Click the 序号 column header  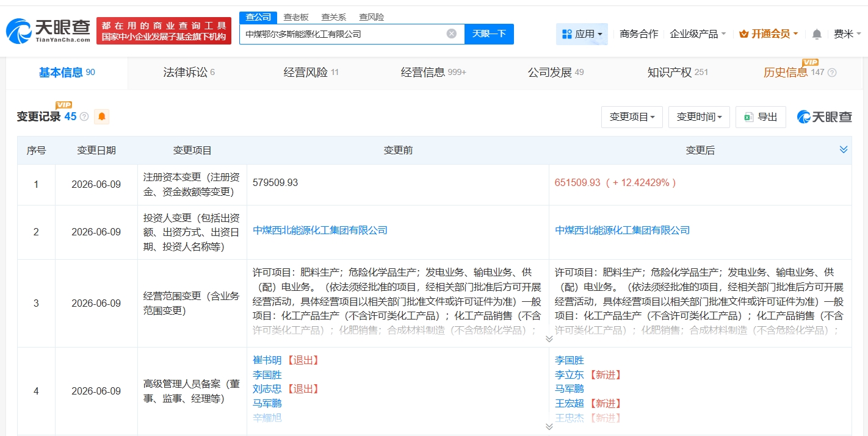point(36,151)
